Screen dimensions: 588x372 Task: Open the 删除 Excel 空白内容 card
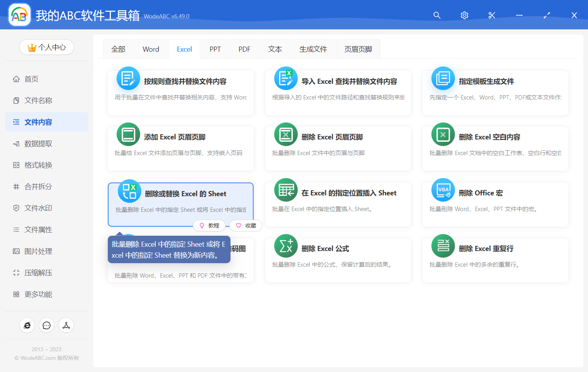495,148
